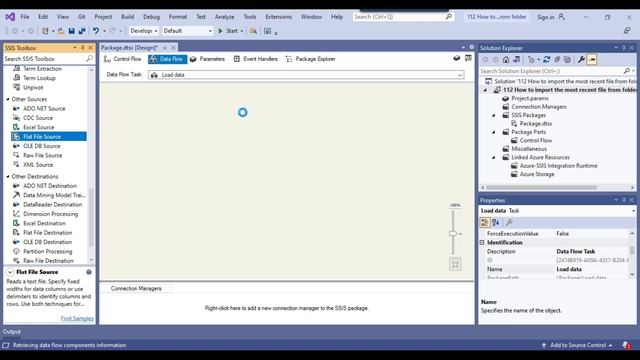Screen dimensions: 640x360
Task: Open the Build menu
Action: point(127,17)
